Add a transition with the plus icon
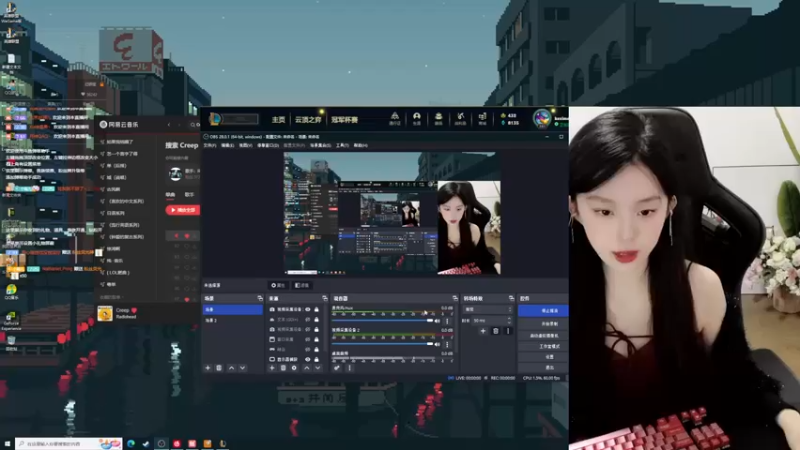The image size is (800, 450). pyautogui.click(x=483, y=331)
